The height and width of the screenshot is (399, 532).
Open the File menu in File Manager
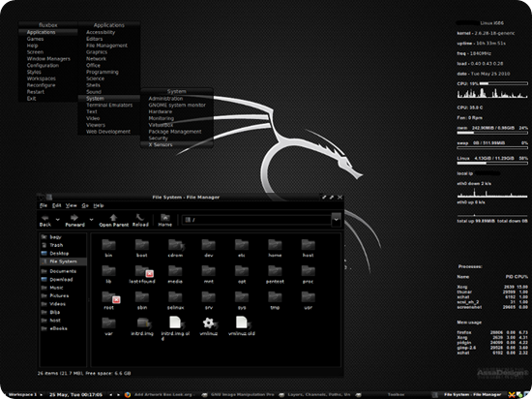44,205
